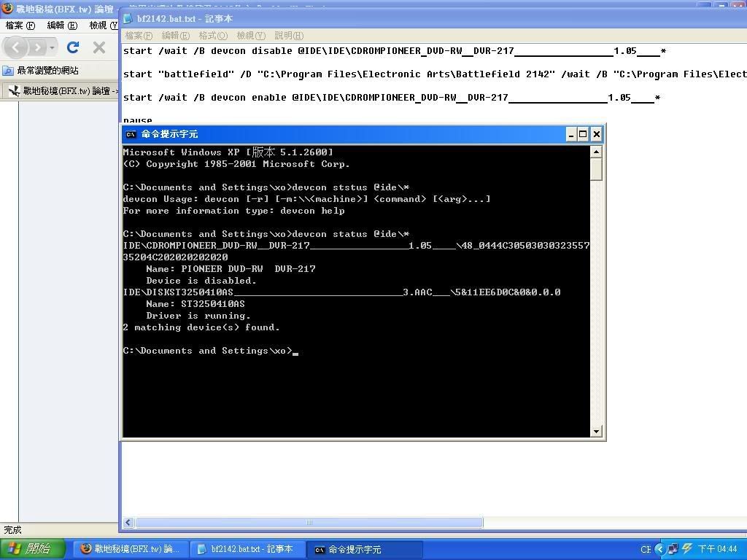Click the Notepad icon in title bar
Screen dimensions: 747x560
pyautogui.click(x=128, y=18)
